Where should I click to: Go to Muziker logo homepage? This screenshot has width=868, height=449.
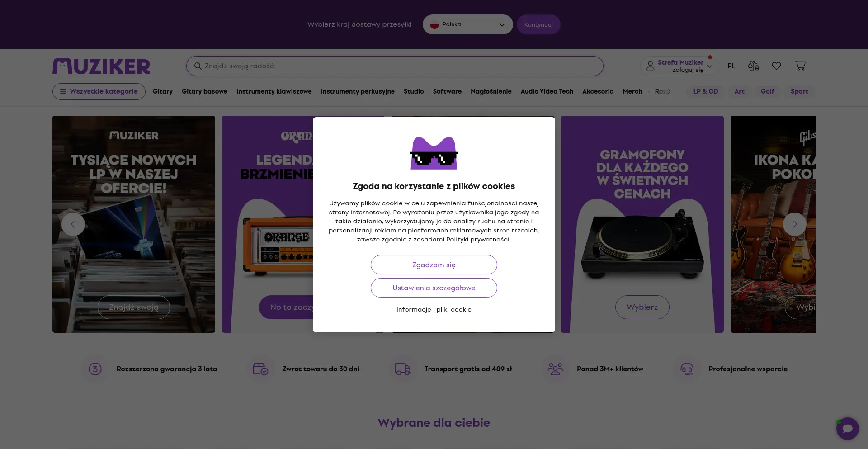click(x=101, y=66)
